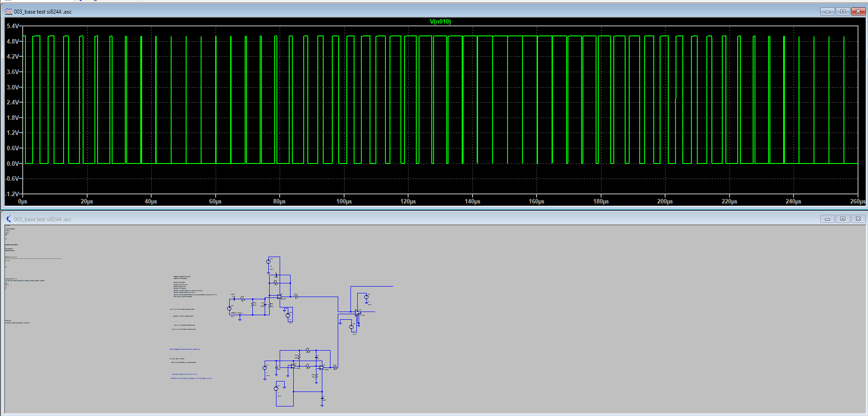Select schematic window title '003_base test si8244 .asc'
This screenshot has width=868, height=416.
point(43,219)
